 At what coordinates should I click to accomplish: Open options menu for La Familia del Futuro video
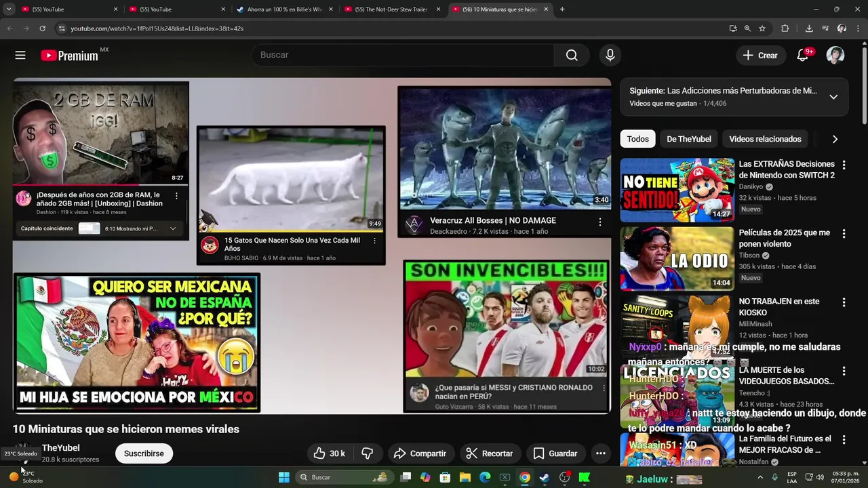pos(844,440)
